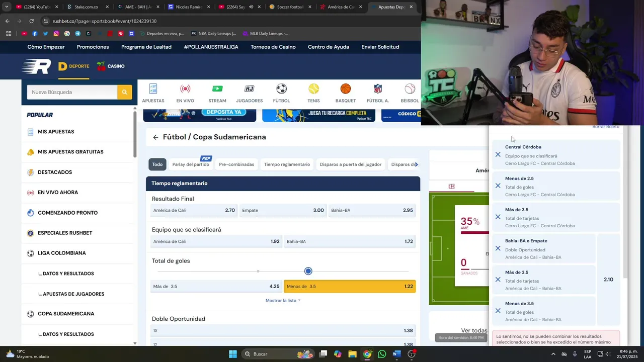Viewport: 644px width, 362px height.
Task: Select Más de 3.5 goals at 4.25
Action: tap(216, 287)
